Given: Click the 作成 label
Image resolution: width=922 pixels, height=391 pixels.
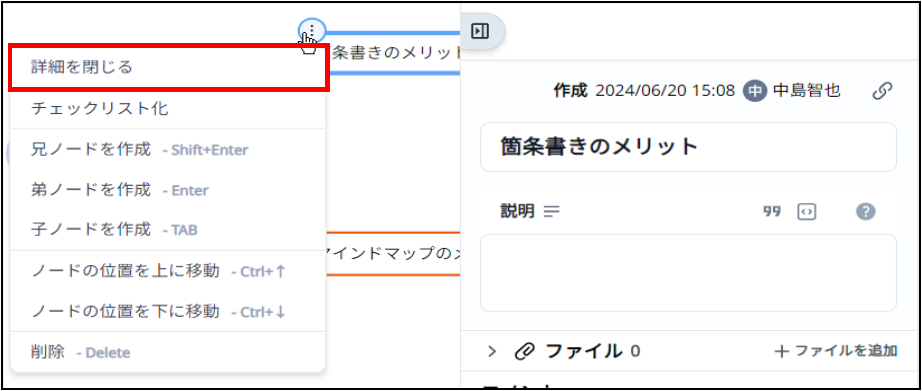Looking at the screenshot, I should point(570,91).
